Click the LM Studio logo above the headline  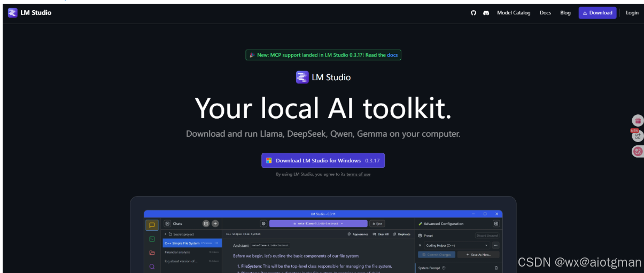323,77
